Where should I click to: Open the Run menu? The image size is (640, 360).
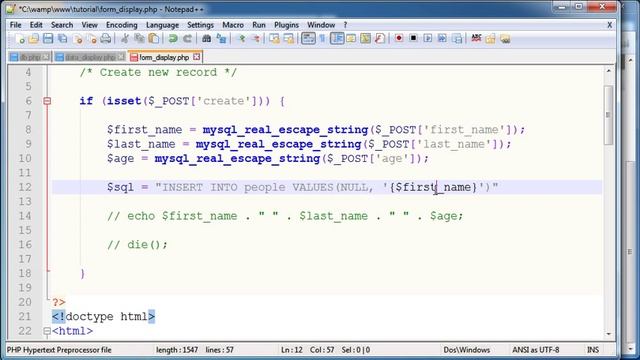259,25
